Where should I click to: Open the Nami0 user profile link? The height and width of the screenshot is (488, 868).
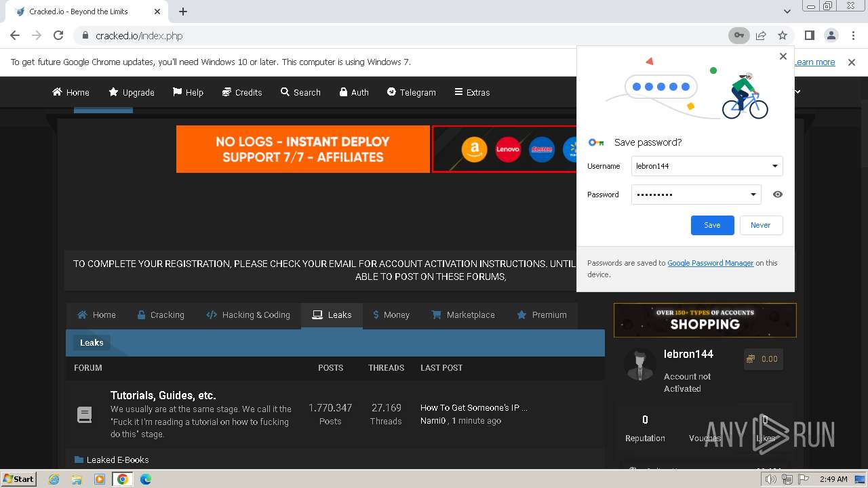coord(433,421)
